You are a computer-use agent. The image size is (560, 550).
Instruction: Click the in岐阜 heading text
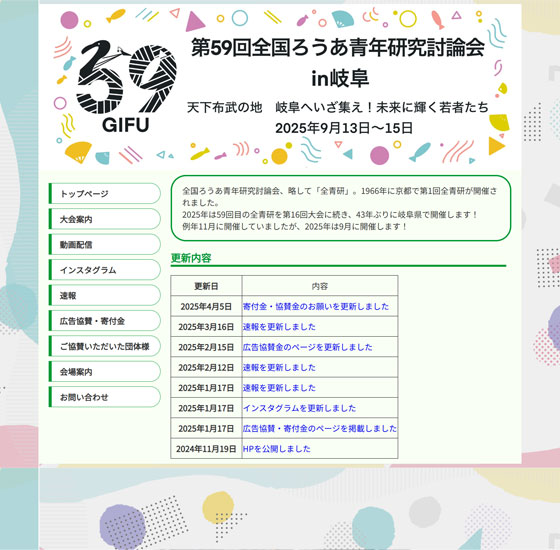click(x=340, y=78)
